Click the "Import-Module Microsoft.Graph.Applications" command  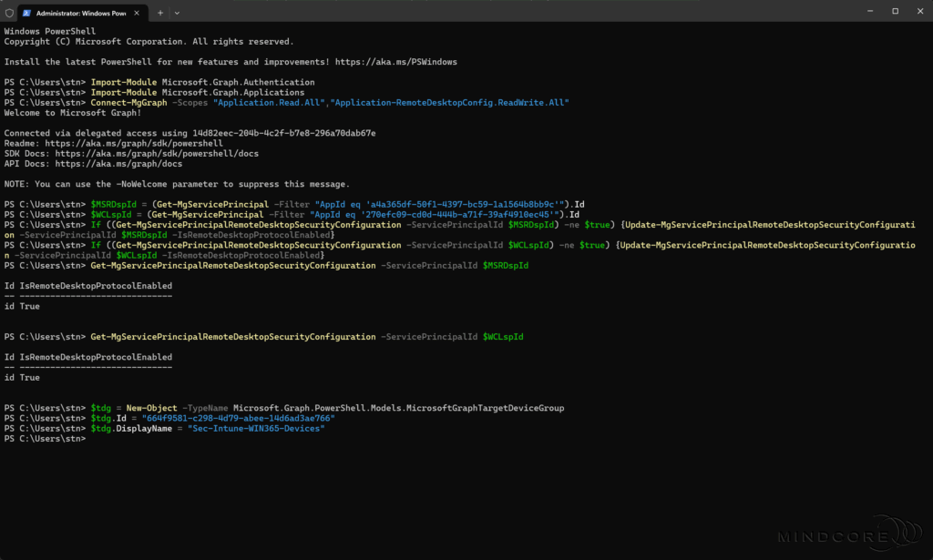198,92
